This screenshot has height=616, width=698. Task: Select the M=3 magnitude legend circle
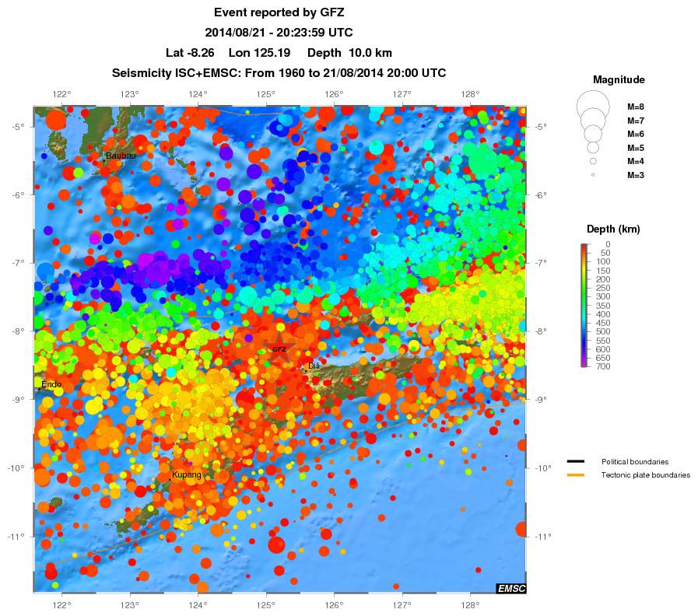click(x=593, y=175)
